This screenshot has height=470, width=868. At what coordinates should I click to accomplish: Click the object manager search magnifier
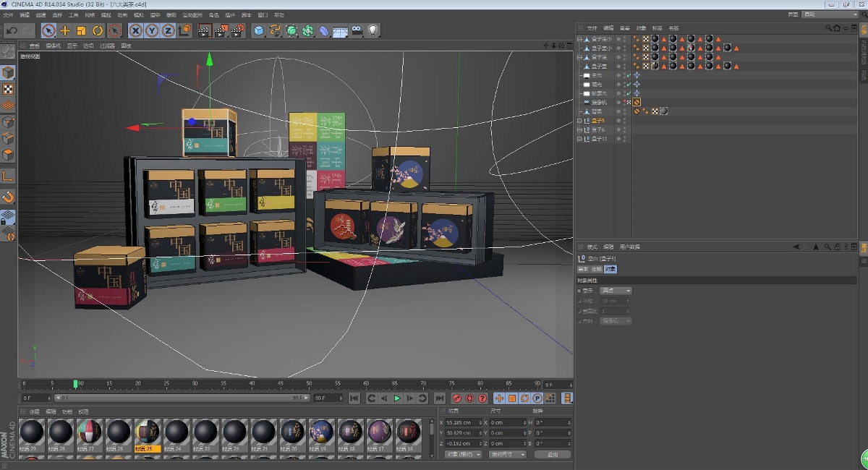tap(829, 28)
